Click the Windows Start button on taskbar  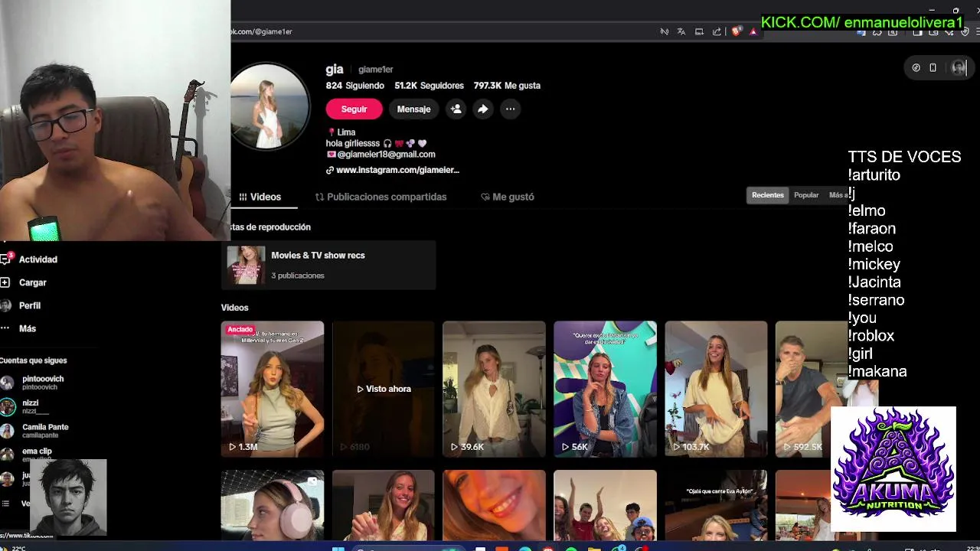click(x=338, y=548)
